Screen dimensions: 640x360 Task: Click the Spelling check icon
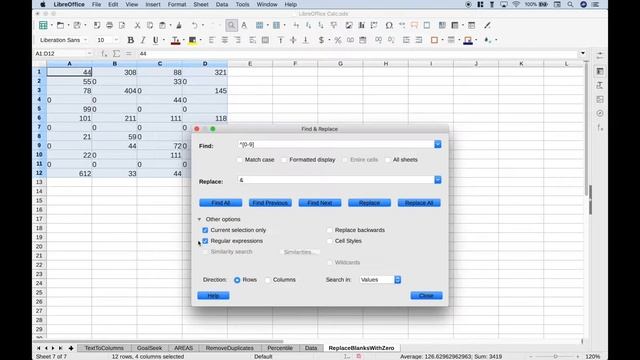(x=244, y=25)
